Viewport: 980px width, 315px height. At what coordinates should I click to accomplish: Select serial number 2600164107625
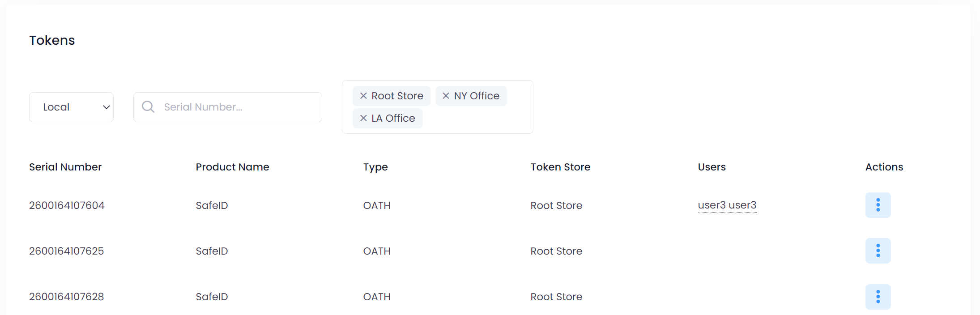pos(66,251)
